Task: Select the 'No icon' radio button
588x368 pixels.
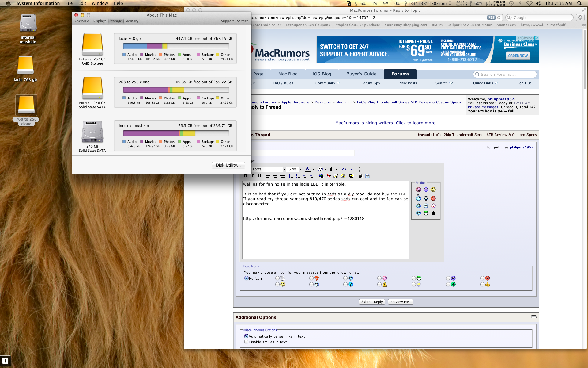Action: [246, 278]
